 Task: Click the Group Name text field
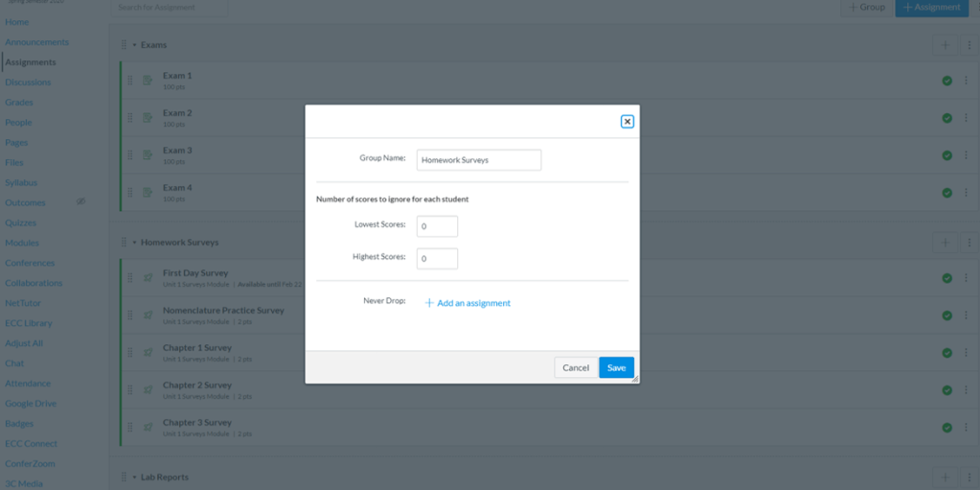(478, 160)
